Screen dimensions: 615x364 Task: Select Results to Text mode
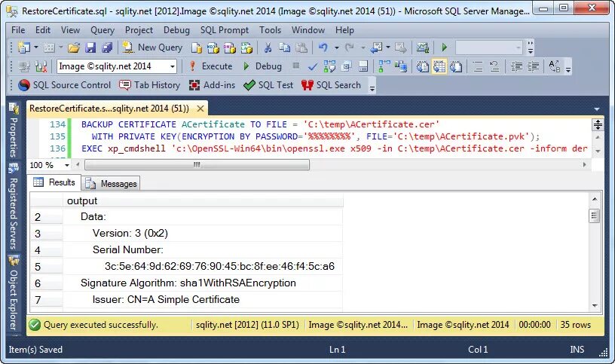coord(422,66)
